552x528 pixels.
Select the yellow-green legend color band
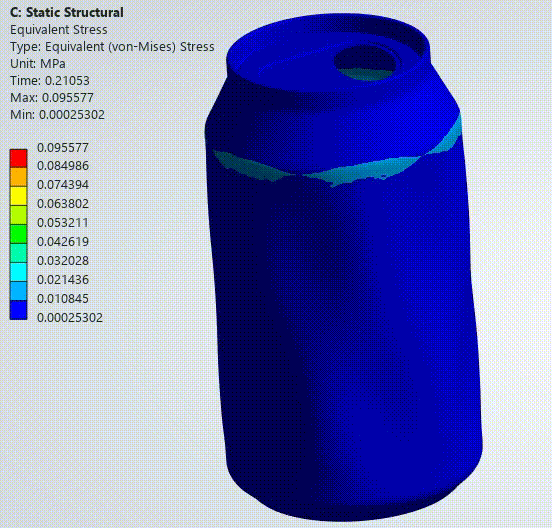click(18, 215)
